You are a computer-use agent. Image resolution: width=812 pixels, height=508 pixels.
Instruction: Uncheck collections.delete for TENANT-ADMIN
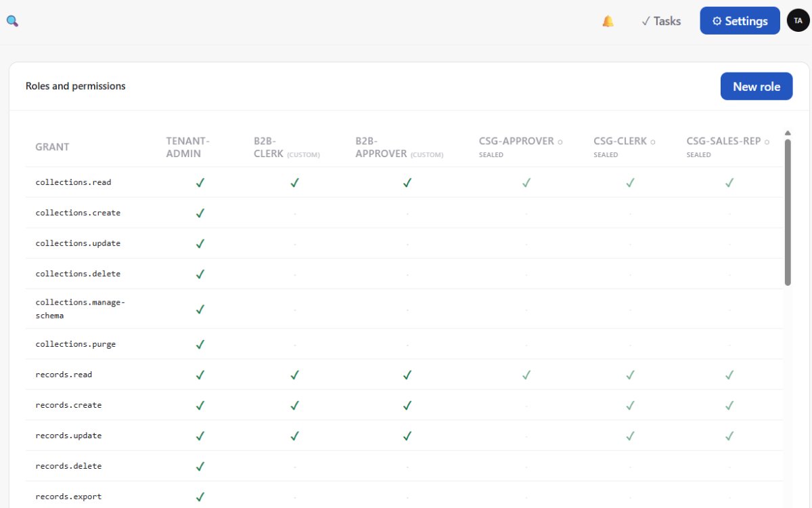point(200,274)
